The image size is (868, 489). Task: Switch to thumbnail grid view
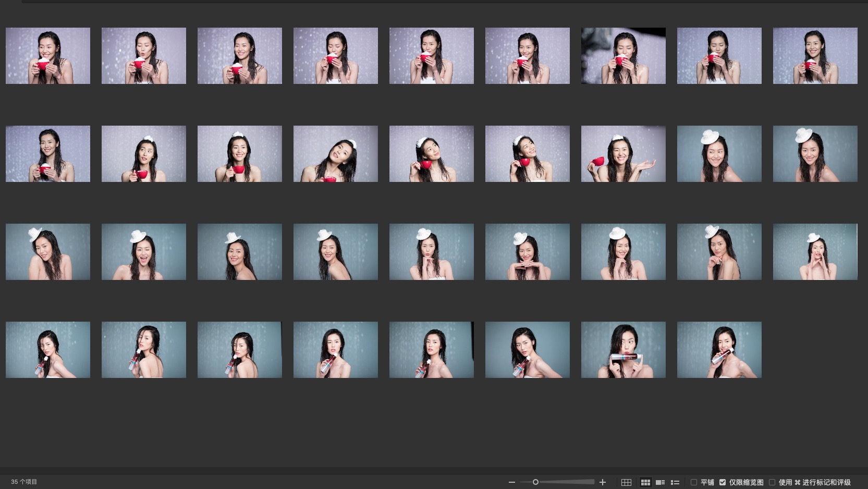click(x=645, y=482)
